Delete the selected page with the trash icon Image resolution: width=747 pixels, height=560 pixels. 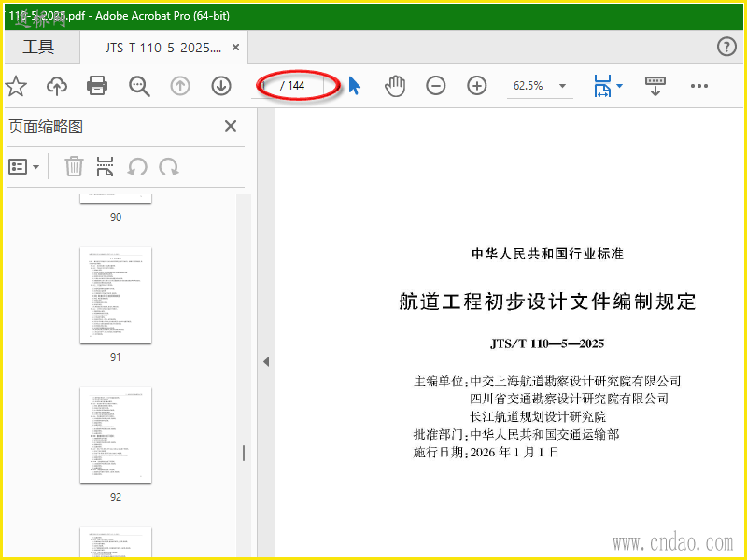click(74, 167)
